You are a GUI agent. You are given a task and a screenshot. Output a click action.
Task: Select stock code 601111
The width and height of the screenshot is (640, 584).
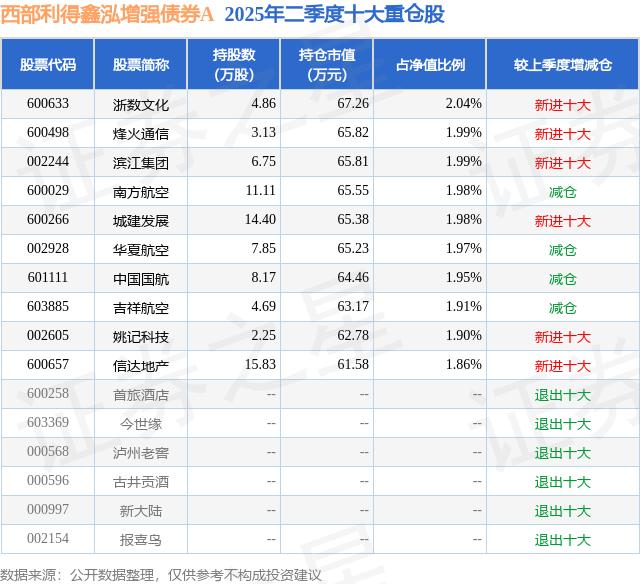48,278
